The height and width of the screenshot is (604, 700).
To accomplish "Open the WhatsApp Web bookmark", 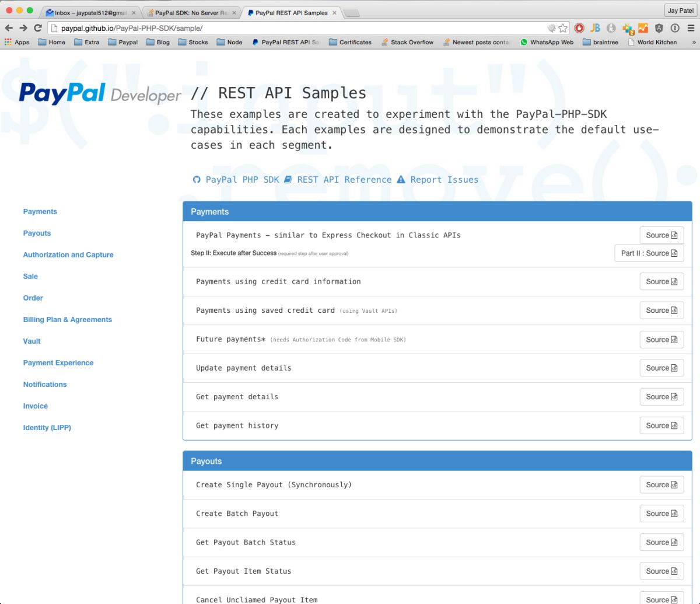I will [547, 42].
